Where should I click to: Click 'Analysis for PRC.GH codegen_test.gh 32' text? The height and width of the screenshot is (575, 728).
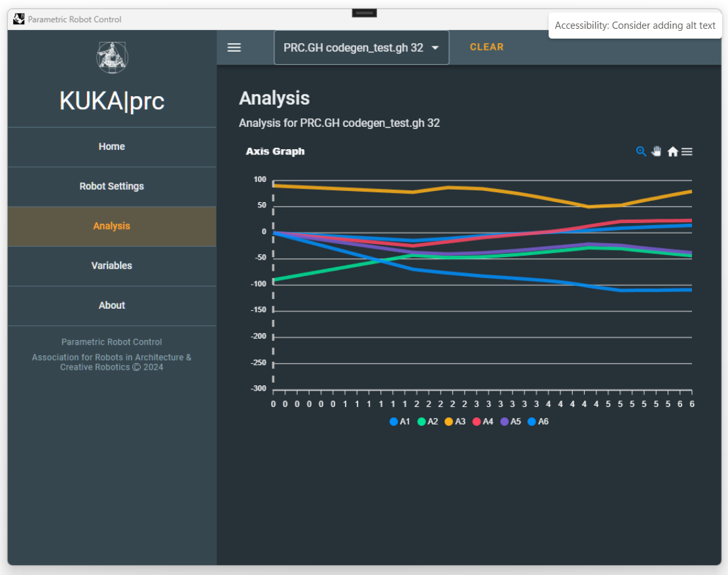click(339, 123)
